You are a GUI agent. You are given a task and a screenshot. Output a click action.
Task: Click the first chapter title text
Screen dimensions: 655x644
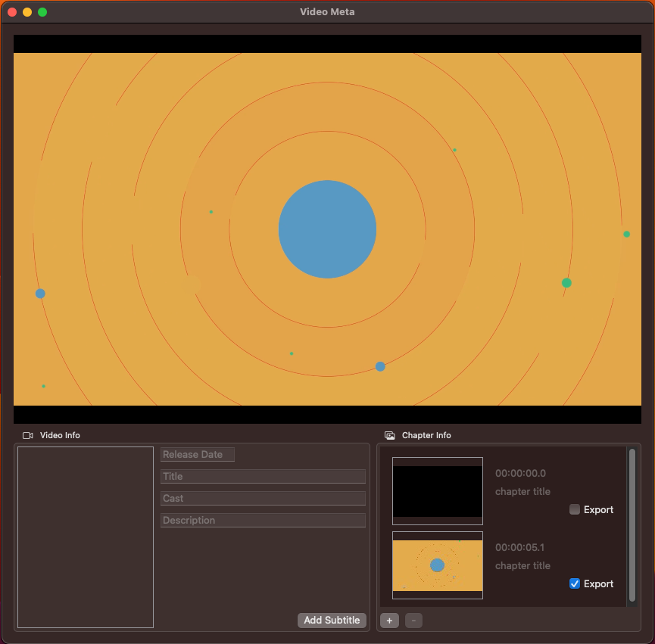tap(522, 491)
